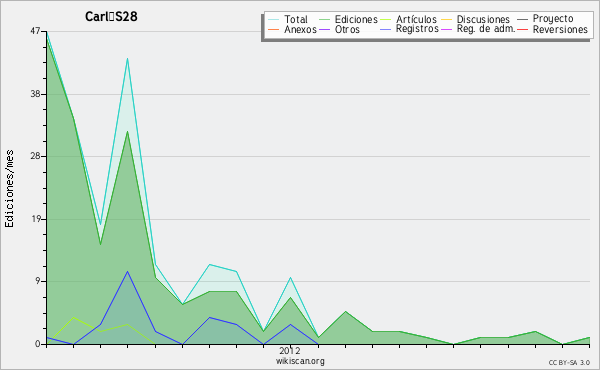Click the 9 y-axis value

pyautogui.click(x=38, y=282)
